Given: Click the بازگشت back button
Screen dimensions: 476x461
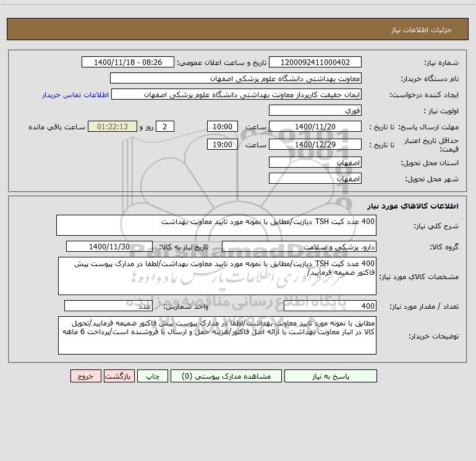Looking at the screenshot, I should tap(119, 376).
